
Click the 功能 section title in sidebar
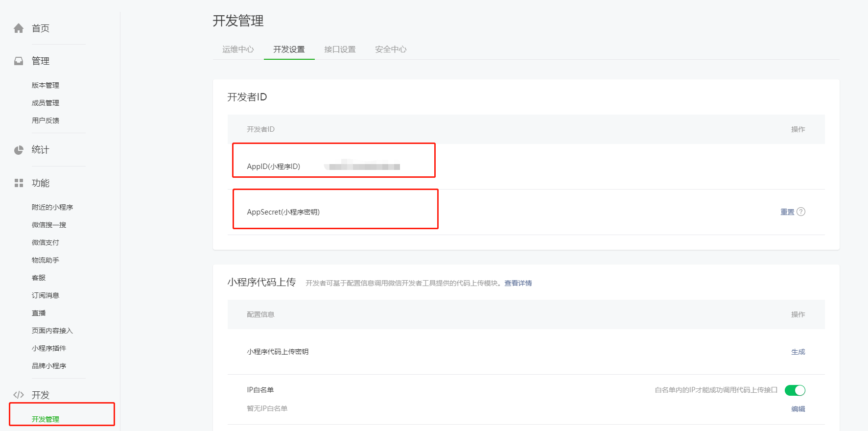[x=41, y=183]
